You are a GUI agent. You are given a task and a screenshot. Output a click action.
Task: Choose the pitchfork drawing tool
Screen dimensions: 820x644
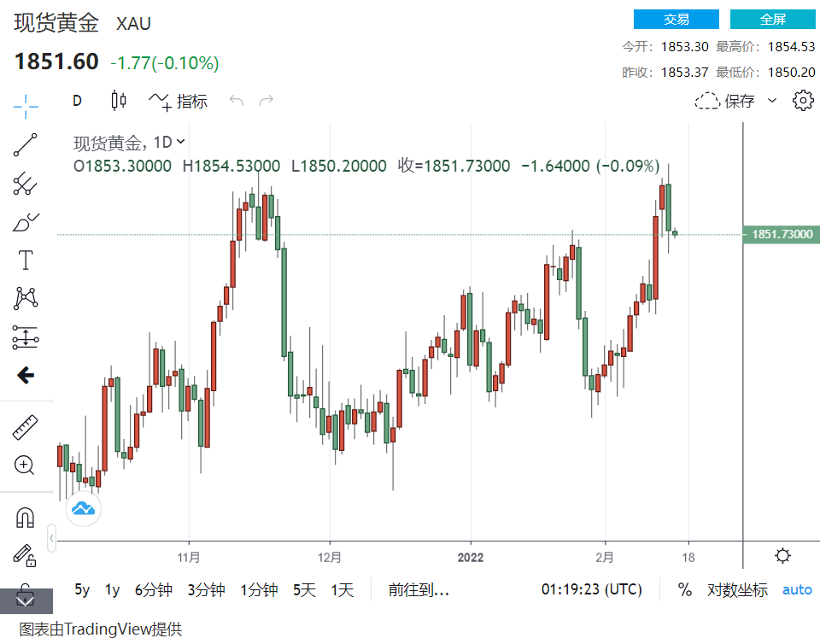[x=26, y=183]
